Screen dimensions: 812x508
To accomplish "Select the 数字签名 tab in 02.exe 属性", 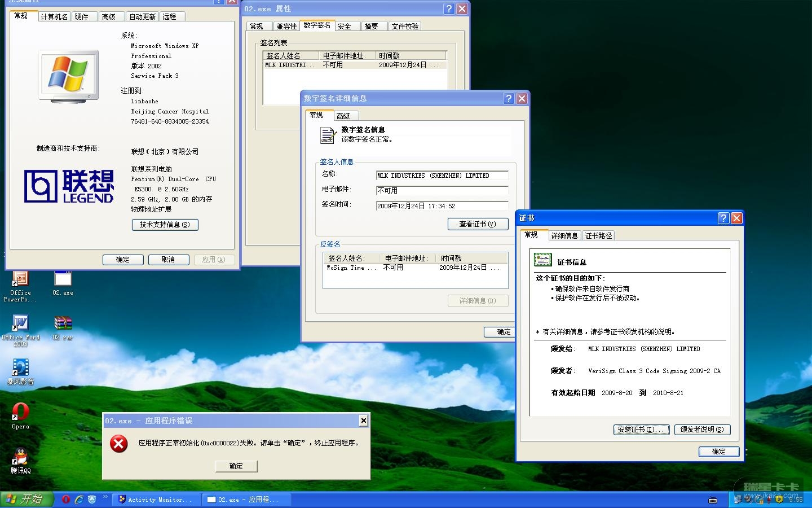I will 317,25.
